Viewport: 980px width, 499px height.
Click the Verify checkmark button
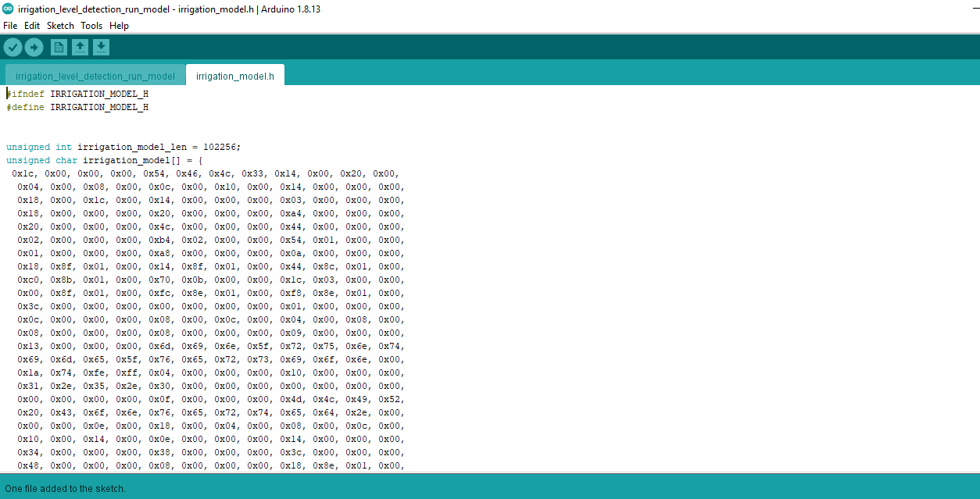click(x=13, y=48)
